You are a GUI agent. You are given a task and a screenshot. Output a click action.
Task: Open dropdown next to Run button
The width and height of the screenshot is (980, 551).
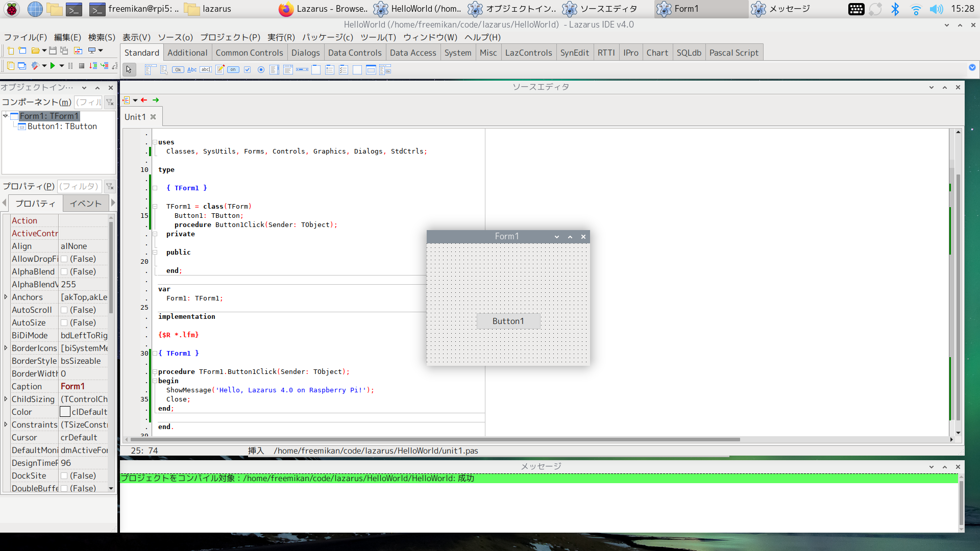[x=62, y=65]
